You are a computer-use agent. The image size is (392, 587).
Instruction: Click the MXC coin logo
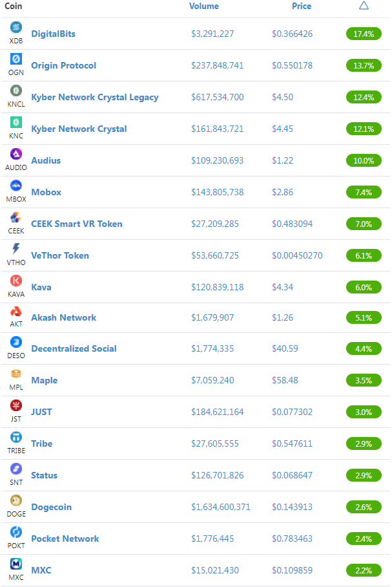tap(15, 564)
